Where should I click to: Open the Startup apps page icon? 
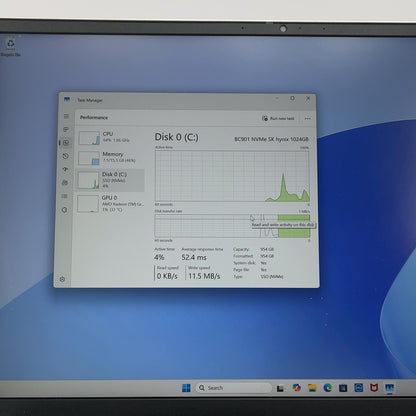click(65, 169)
